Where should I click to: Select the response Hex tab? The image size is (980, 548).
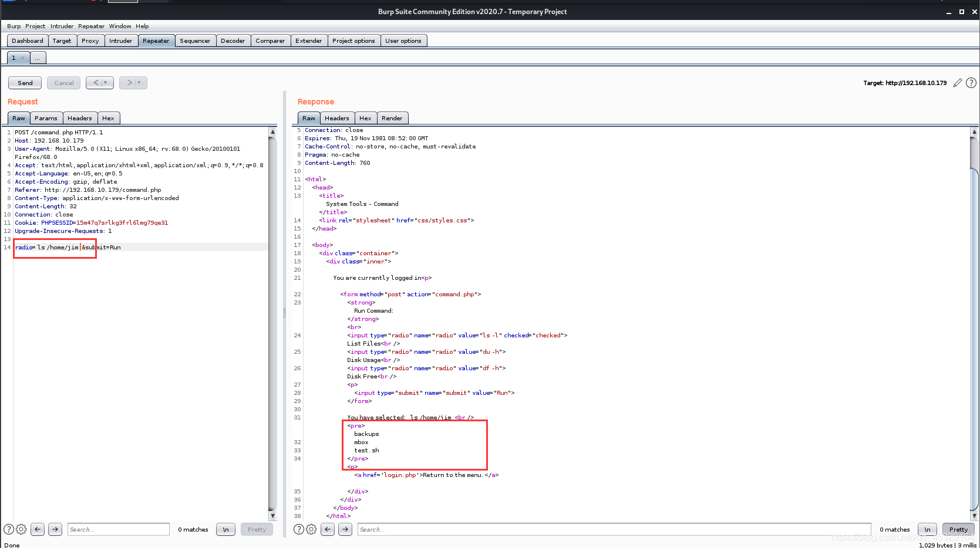click(x=365, y=118)
